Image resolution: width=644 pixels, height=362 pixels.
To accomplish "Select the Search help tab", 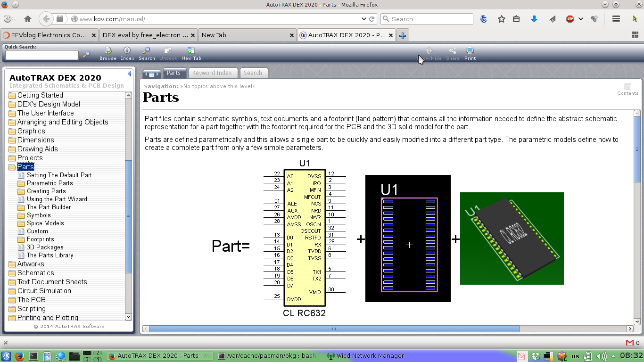I will (253, 73).
